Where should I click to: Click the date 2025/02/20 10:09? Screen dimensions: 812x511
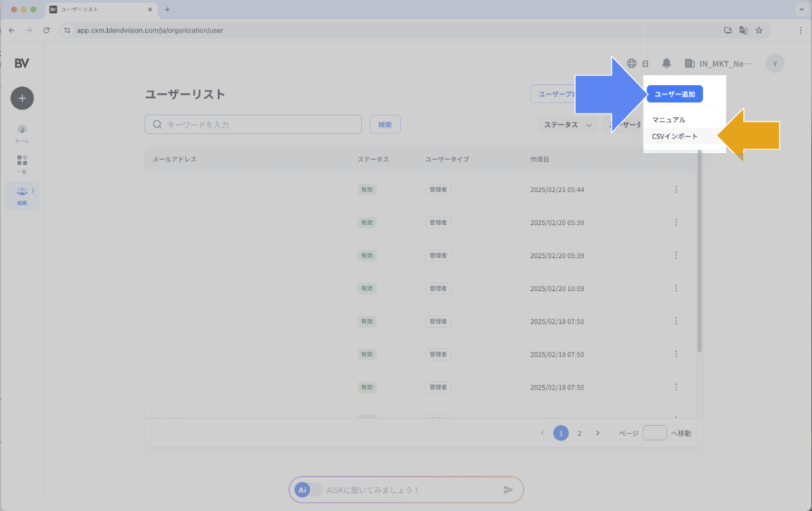pos(557,289)
